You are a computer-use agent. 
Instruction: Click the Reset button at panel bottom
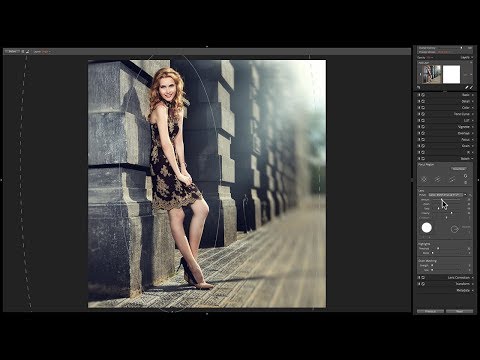[459, 311]
